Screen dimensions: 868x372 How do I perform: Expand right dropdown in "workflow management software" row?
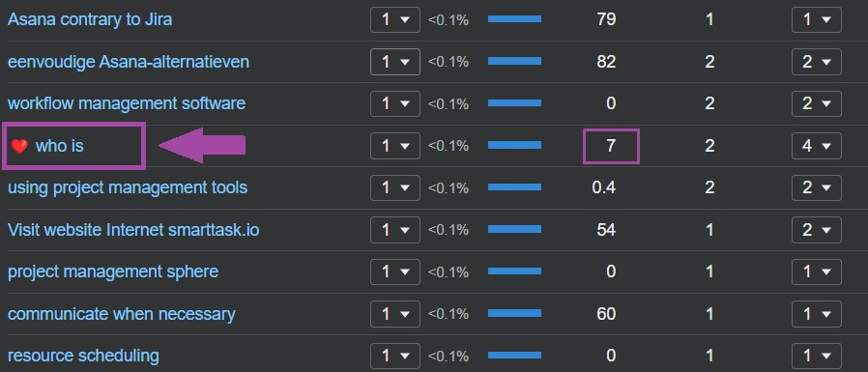click(x=817, y=104)
